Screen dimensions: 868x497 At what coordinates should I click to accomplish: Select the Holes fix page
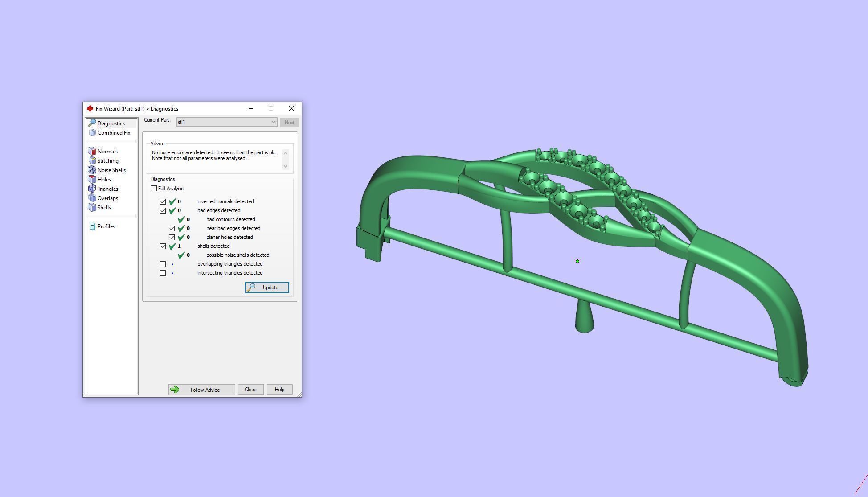[104, 180]
